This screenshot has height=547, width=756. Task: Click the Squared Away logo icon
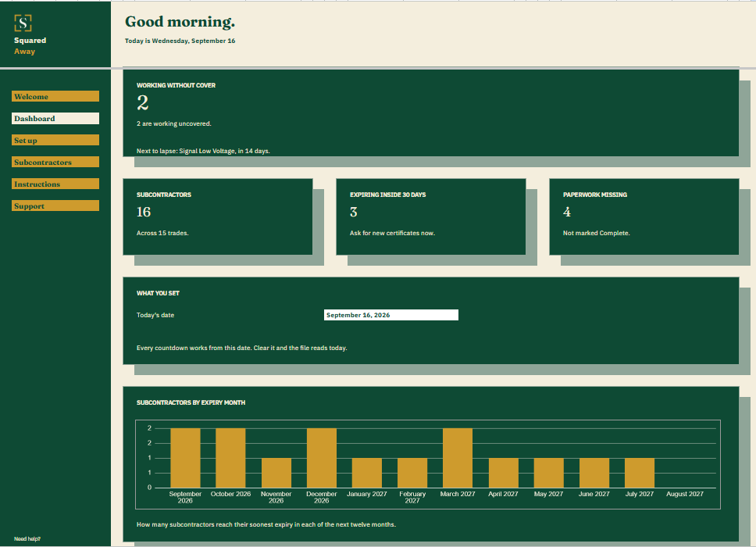[x=23, y=23]
